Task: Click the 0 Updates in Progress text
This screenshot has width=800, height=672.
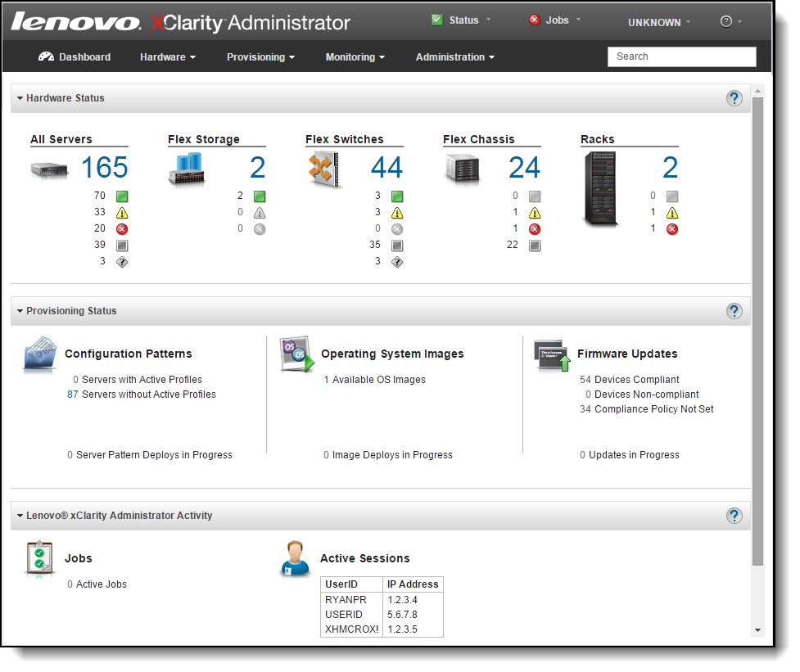Action: 630,455
